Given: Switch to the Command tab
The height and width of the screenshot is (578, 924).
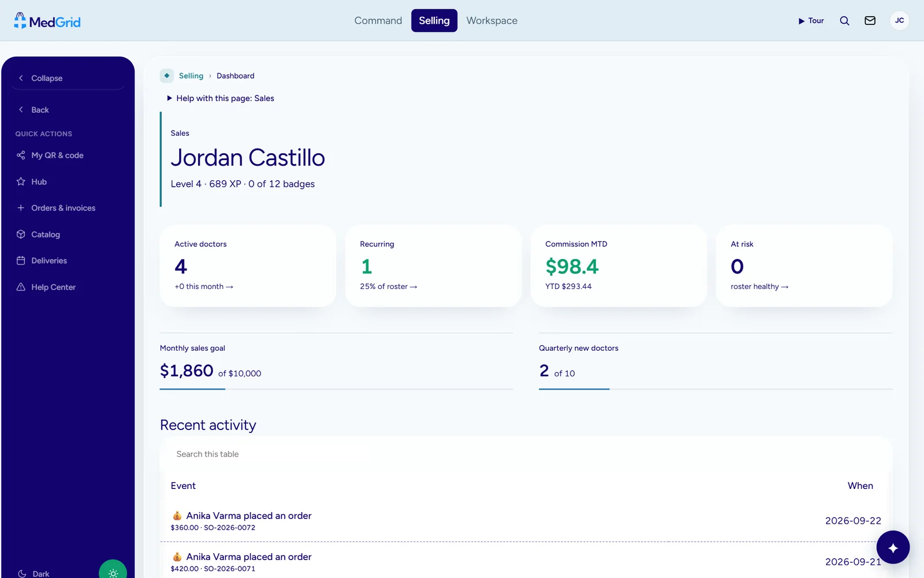Looking at the screenshot, I should [378, 21].
